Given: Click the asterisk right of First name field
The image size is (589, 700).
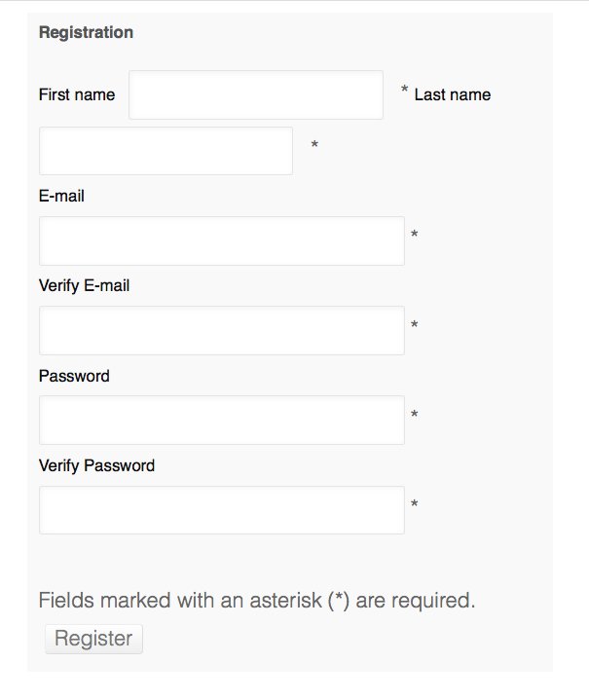Looking at the screenshot, I should 405,91.
